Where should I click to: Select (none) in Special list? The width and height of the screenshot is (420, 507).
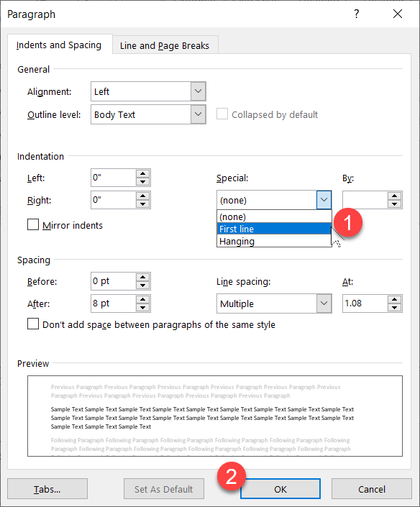274,216
